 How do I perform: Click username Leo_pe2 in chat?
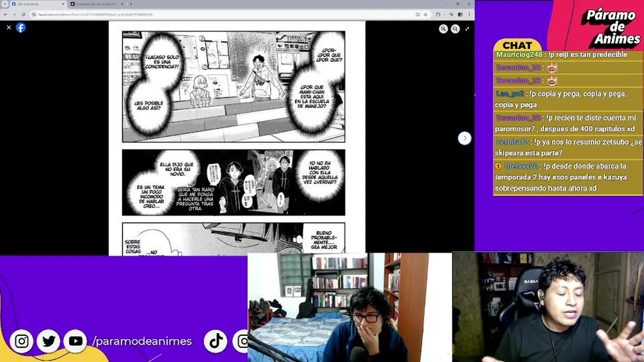(x=510, y=94)
